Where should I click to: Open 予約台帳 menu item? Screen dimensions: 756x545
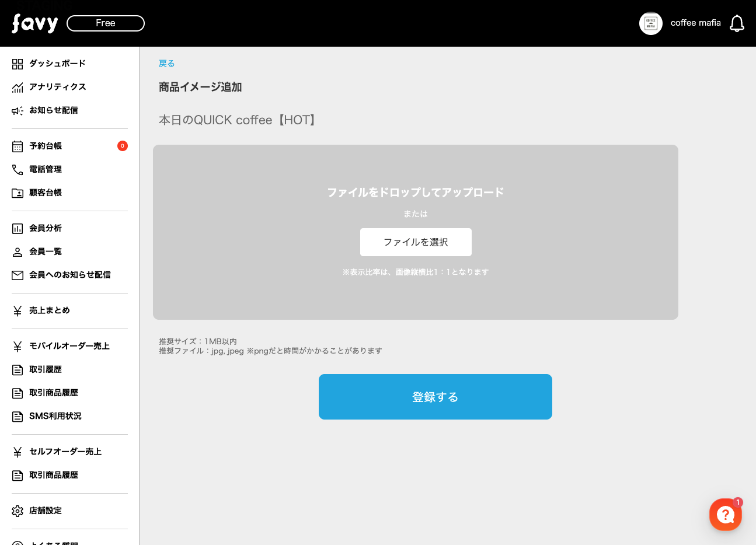[x=46, y=146]
